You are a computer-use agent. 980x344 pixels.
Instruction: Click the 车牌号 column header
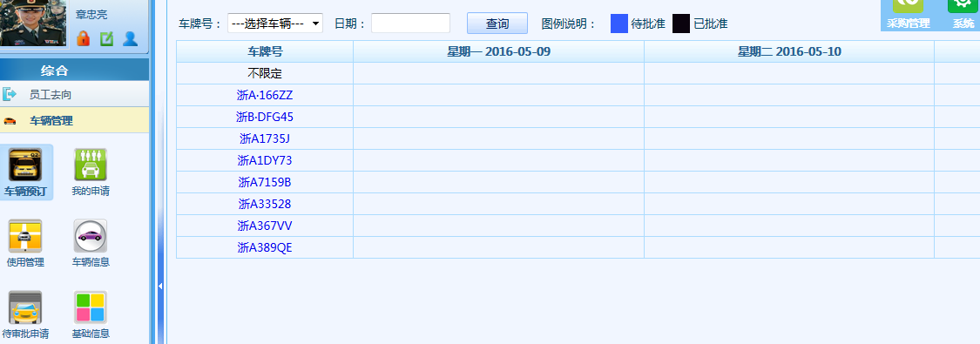(265, 52)
